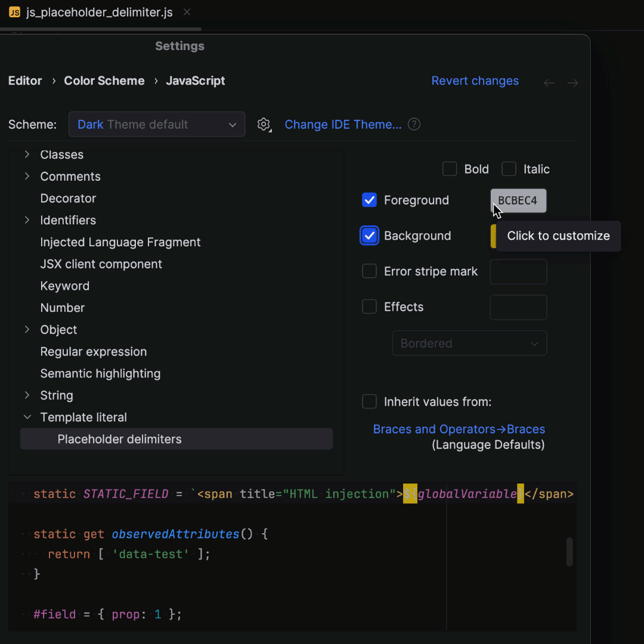This screenshot has width=644, height=644.
Task: Select the js_placeholder_delimiter.js editor tab
Action: 95,12
